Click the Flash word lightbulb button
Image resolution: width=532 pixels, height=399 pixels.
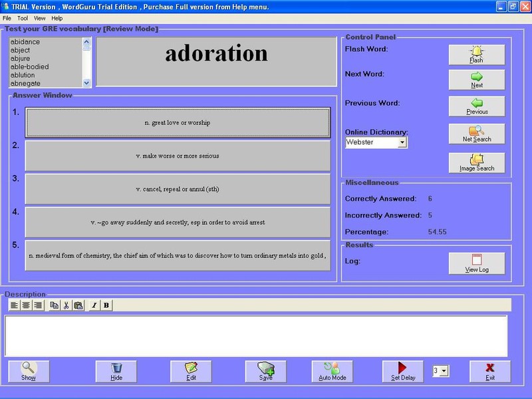point(476,55)
